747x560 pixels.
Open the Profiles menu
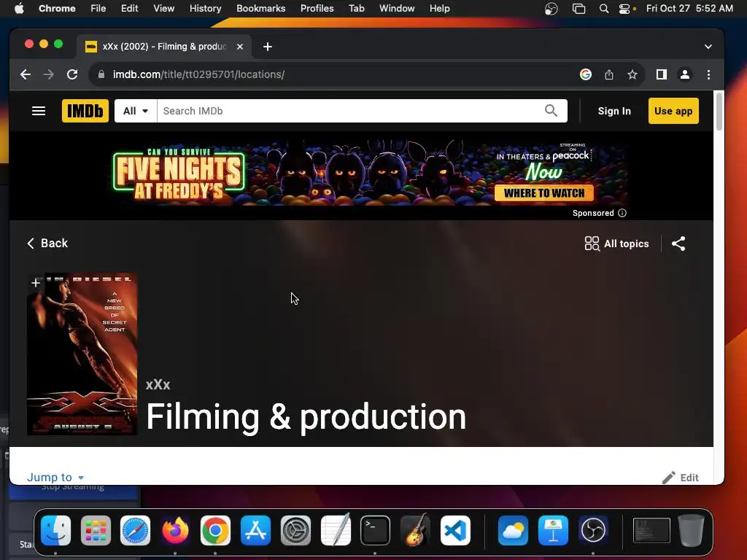(317, 9)
